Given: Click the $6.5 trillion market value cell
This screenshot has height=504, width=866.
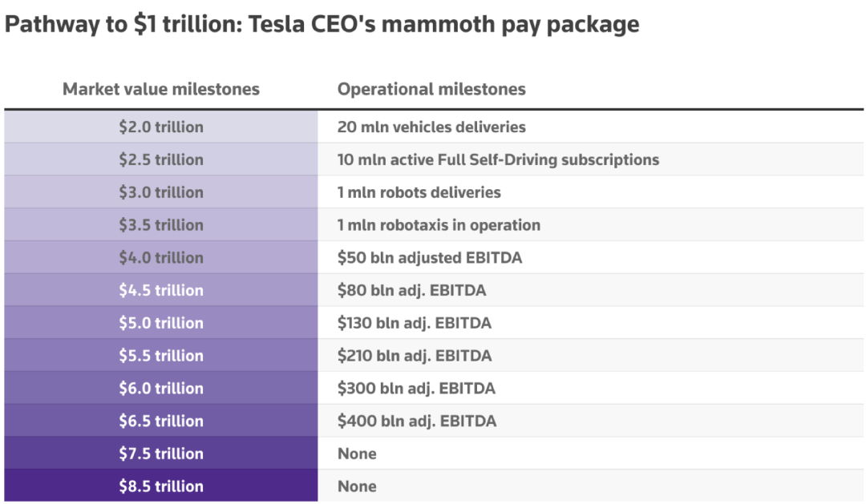Looking at the screenshot, I should pyautogui.click(x=161, y=421).
